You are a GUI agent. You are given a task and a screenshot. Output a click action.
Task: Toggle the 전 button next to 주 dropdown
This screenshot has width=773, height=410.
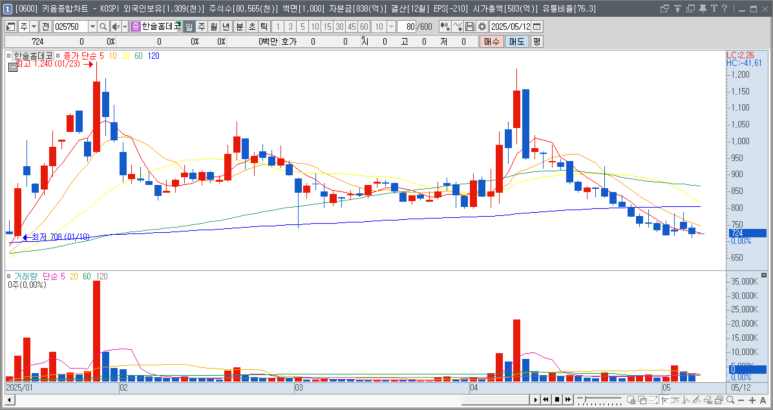point(45,27)
